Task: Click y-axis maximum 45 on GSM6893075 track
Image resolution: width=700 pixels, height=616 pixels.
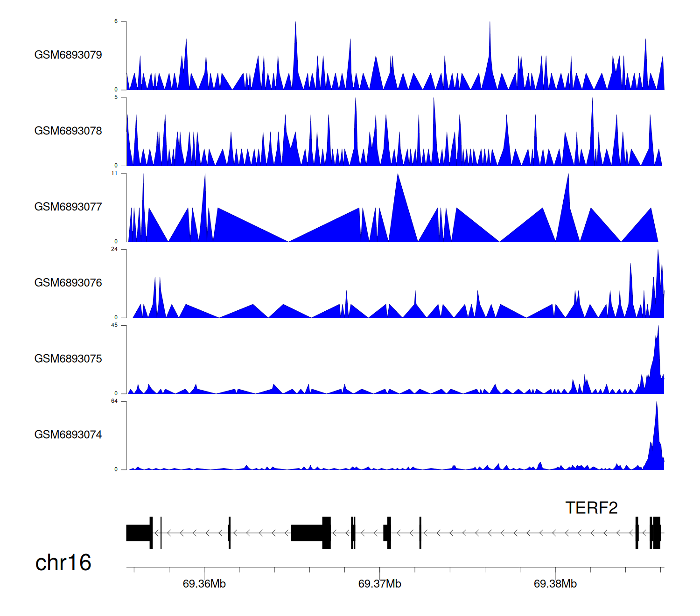Action: (114, 325)
